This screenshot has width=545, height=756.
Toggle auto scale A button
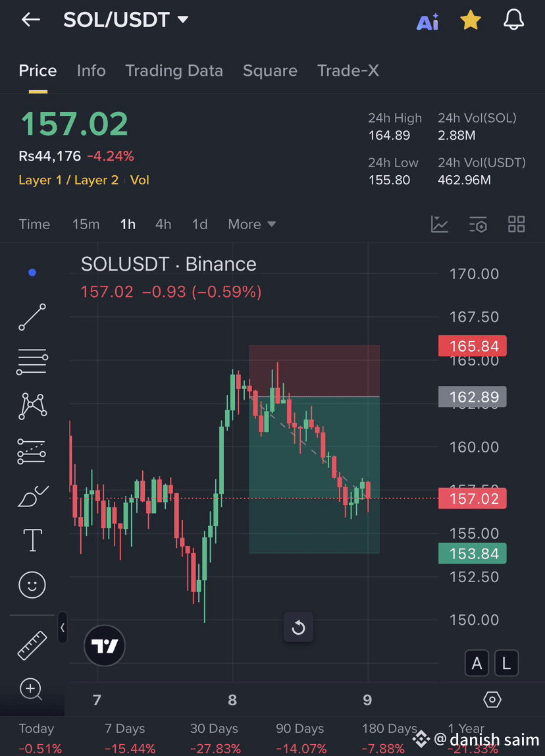coord(477,663)
